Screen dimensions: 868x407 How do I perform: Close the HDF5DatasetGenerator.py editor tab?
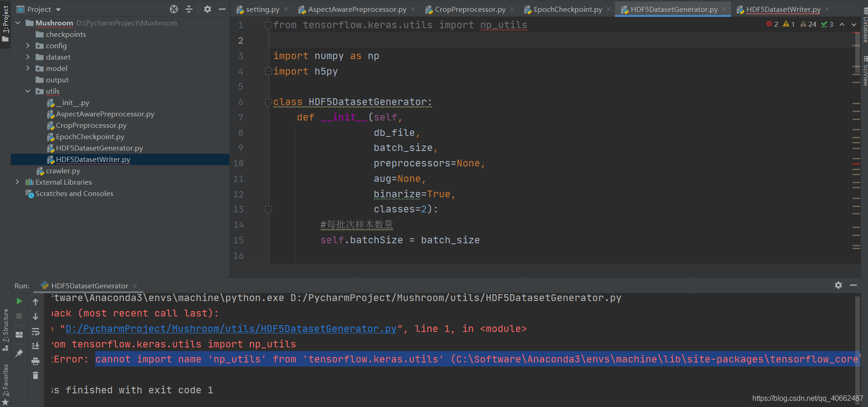[724, 9]
